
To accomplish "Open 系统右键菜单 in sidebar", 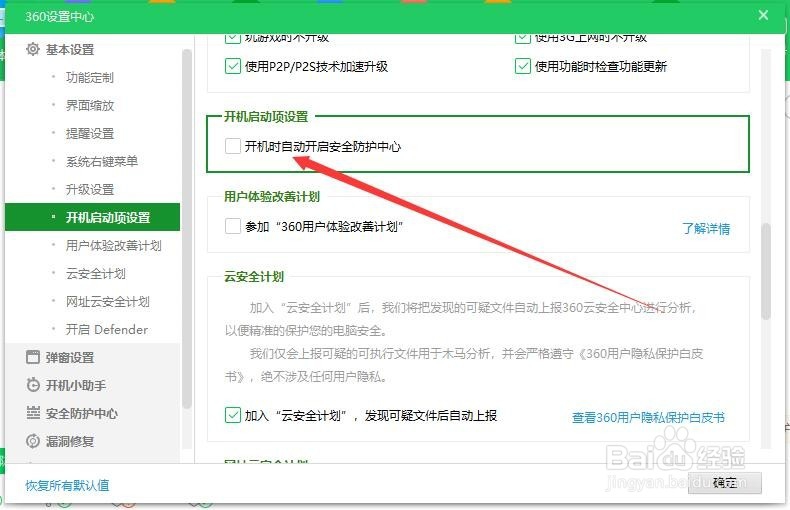I will (x=102, y=161).
